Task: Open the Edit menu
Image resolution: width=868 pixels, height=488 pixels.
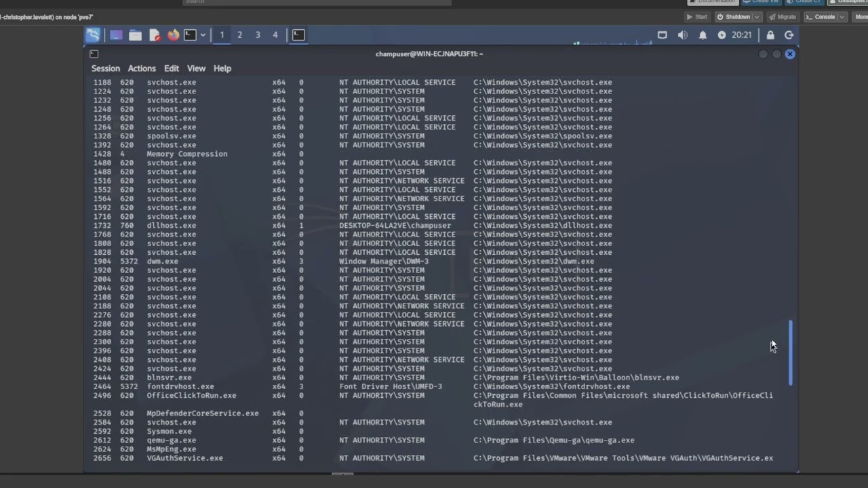Action: pyautogui.click(x=172, y=68)
